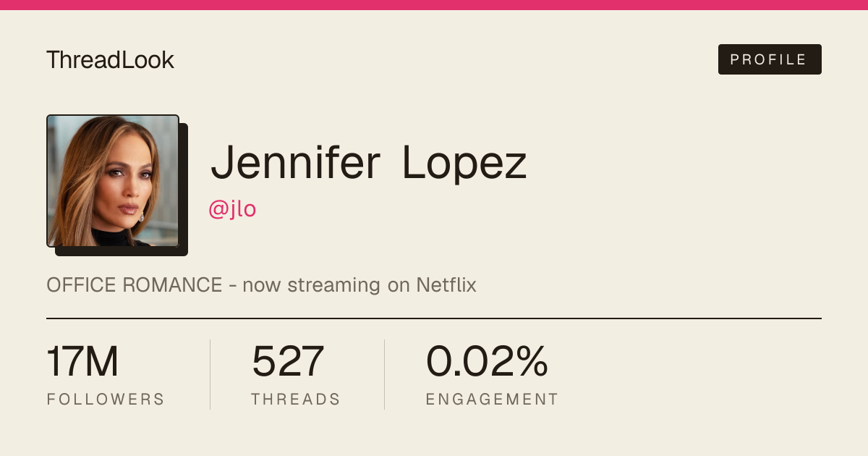Select the word Netflix in bio

pos(446,285)
